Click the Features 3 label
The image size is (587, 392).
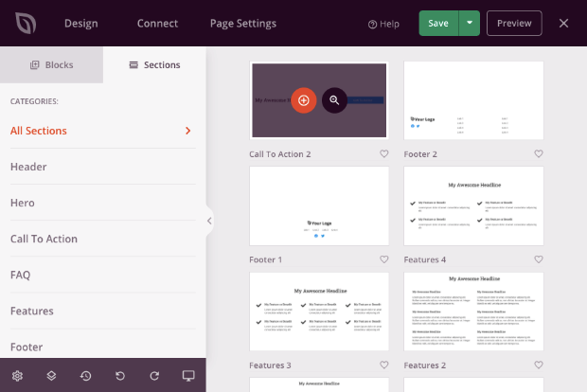(x=270, y=365)
